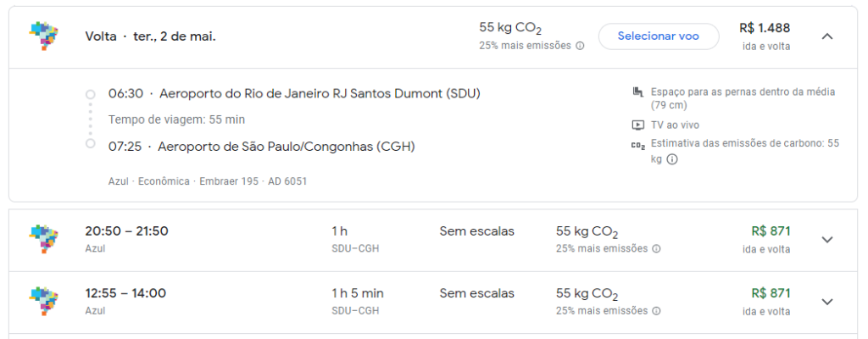868x339 pixels.
Task: Click the live TV icon
Action: 638,125
